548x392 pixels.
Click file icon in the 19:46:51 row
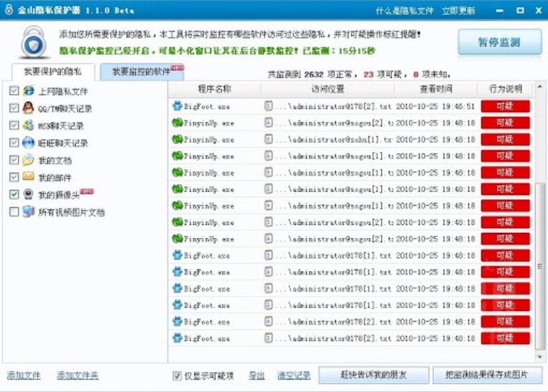click(269, 106)
